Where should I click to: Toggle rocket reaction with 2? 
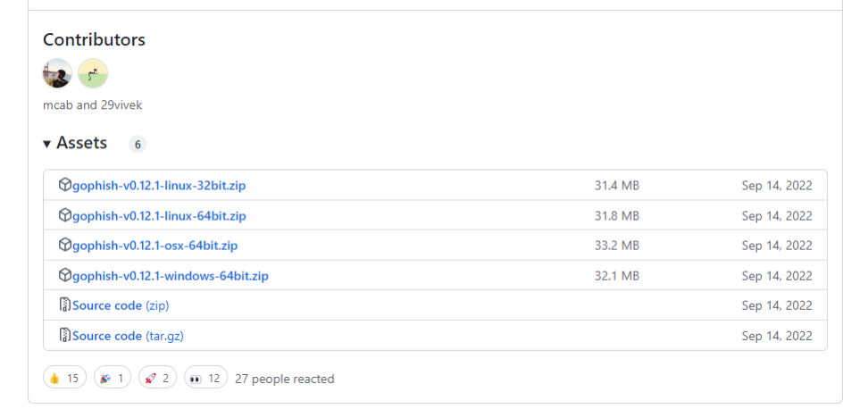[x=157, y=378]
